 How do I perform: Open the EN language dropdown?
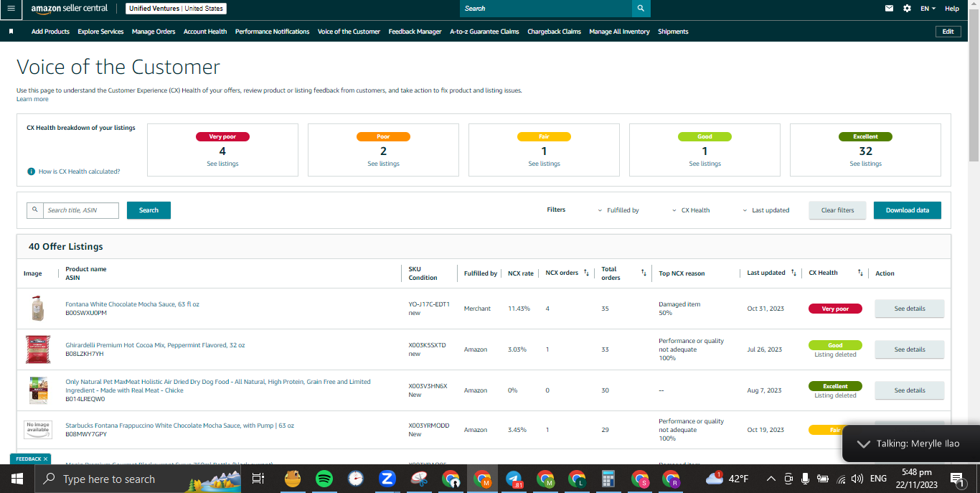coord(928,9)
